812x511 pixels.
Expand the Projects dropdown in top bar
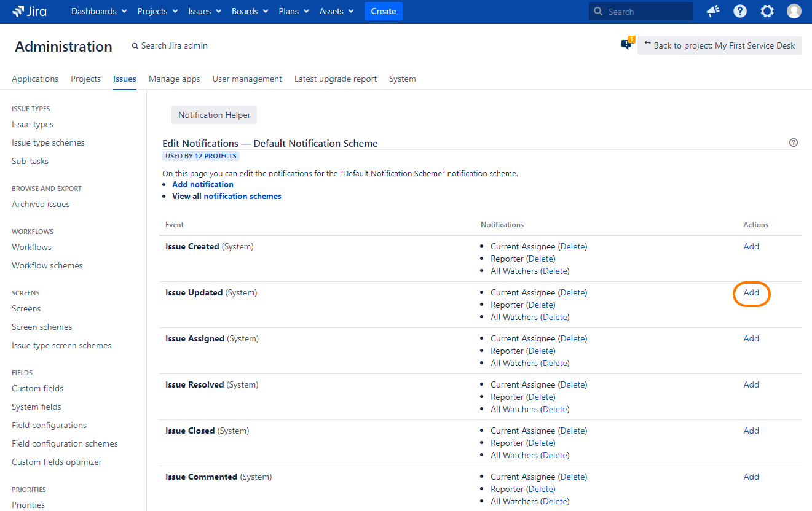tap(157, 11)
